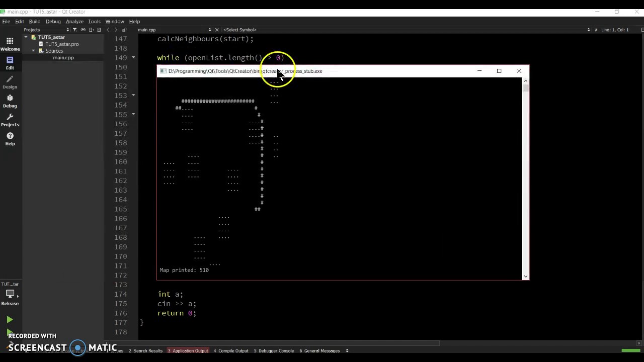Close the main.cpp document
Screen dimensions: 644x362
click(217, 30)
